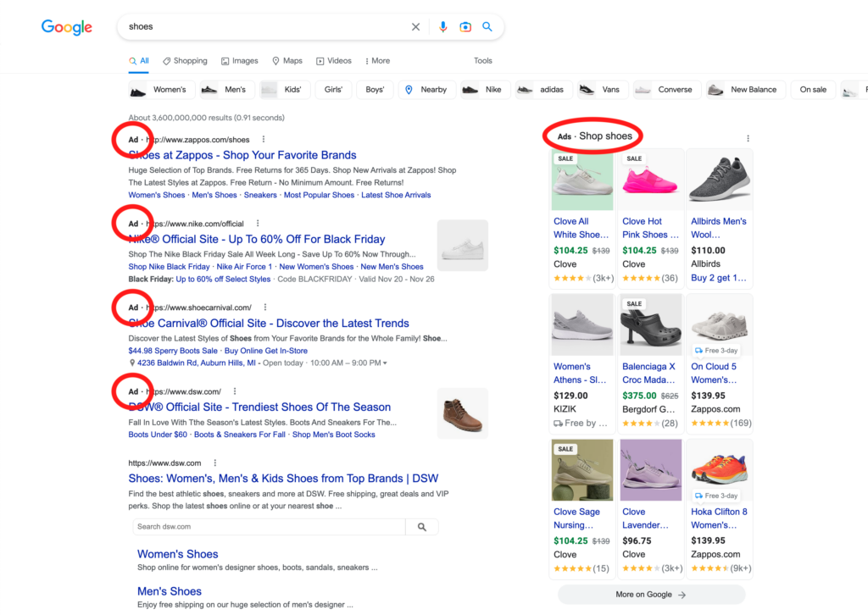Filter by Kids' chip

pyautogui.click(x=285, y=90)
